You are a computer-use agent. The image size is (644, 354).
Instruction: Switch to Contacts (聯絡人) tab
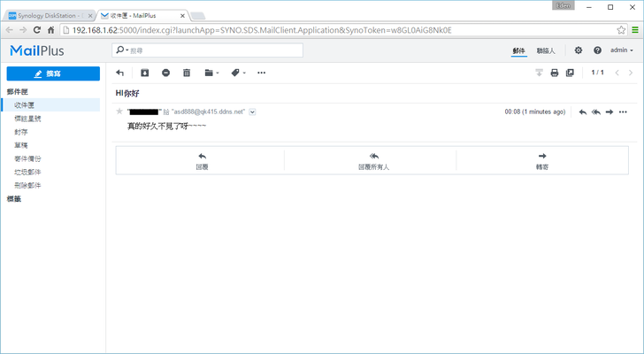pyautogui.click(x=546, y=50)
